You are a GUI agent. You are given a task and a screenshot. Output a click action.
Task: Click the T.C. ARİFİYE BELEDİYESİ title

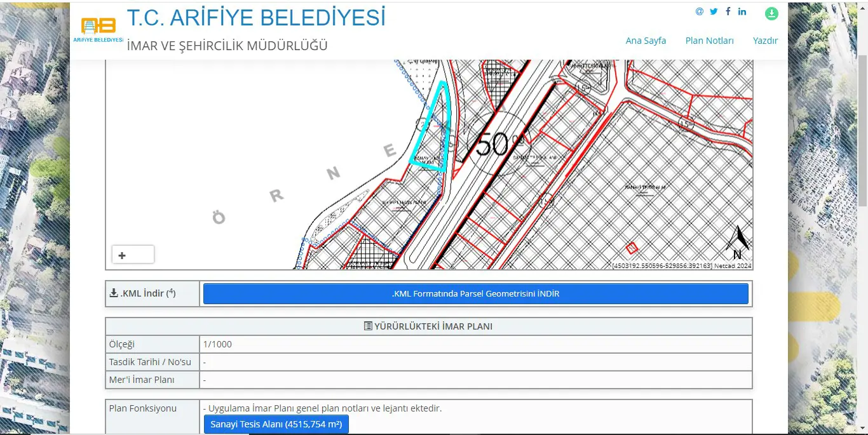click(256, 18)
